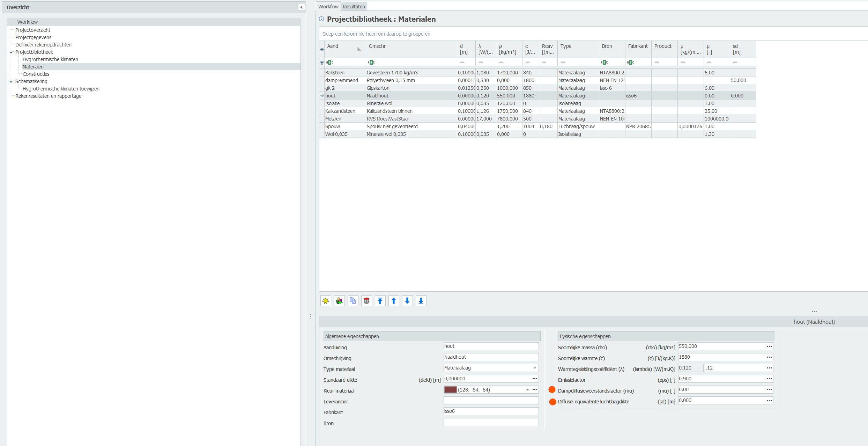Move selected material up one row
Screen dimensions: 868x446
pyautogui.click(x=394, y=301)
